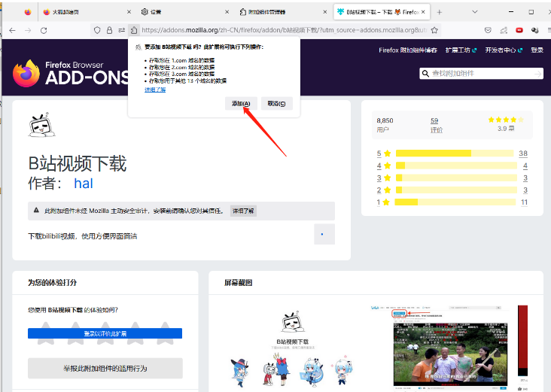
Task: Bookmark this page with the star
Action: click(434, 30)
